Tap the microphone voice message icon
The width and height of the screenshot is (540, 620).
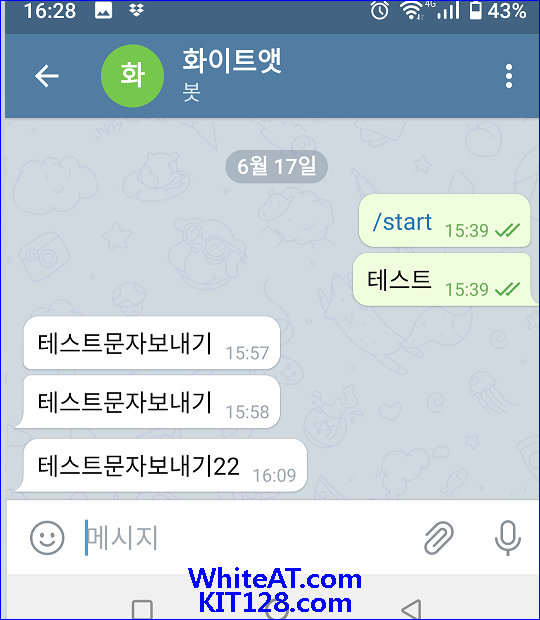508,538
